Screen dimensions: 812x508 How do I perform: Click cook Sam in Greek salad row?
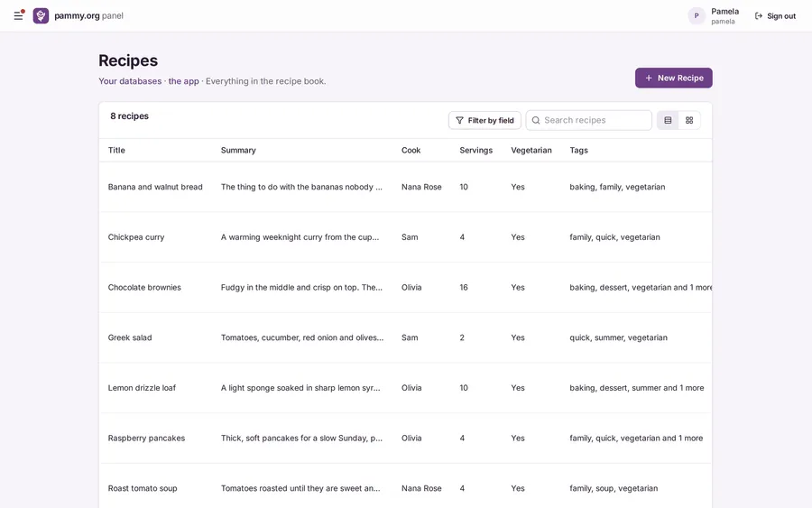[x=410, y=337]
